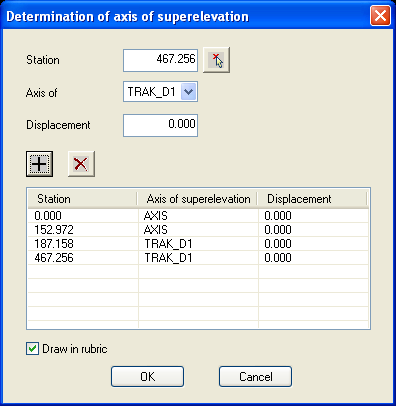Select the Axis of superelevation column header
The width and height of the screenshot is (396, 406).
198,199
